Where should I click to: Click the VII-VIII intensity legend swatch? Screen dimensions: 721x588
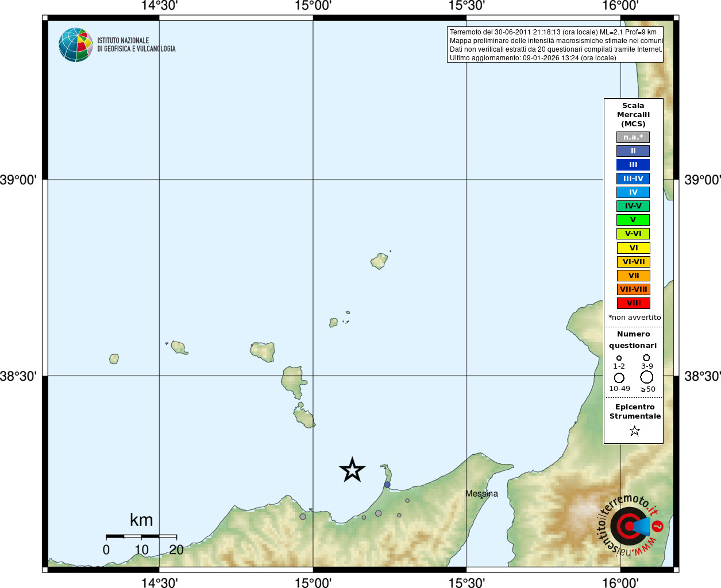pos(634,289)
